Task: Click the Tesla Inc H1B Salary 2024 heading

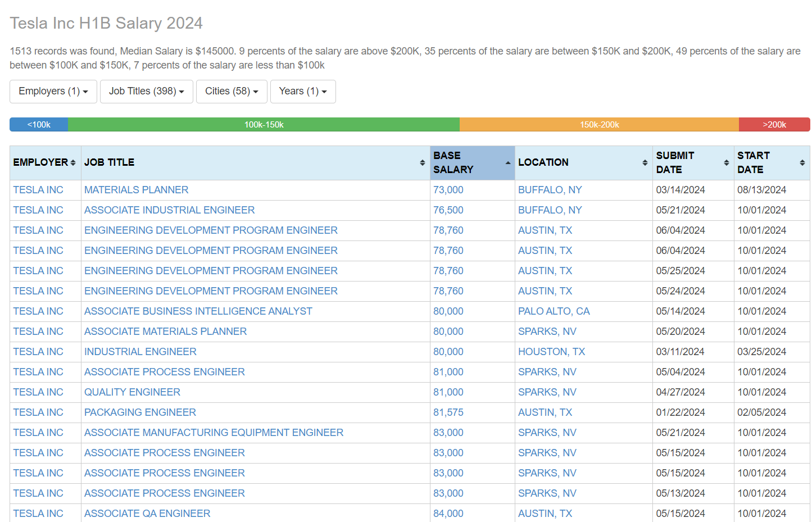Action: tap(106, 23)
